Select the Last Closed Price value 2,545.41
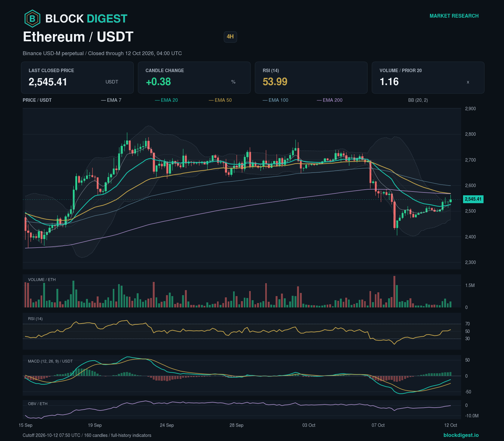This screenshot has width=504, height=441. [x=48, y=82]
